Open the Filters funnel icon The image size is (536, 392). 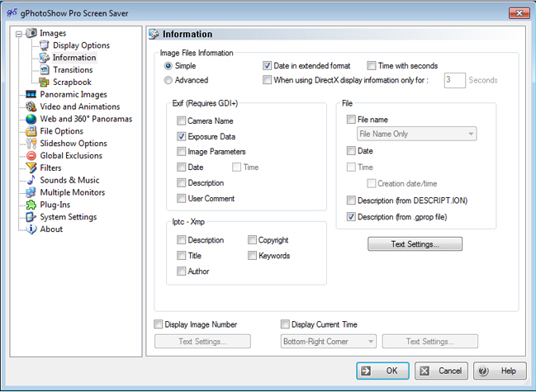pyautogui.click(x=31, y=168)
